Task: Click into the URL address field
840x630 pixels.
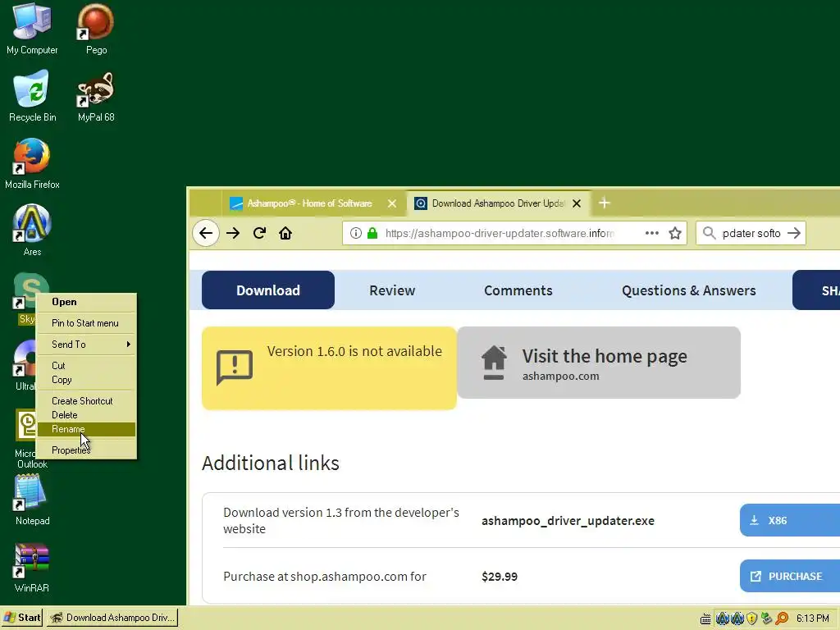Action: coord(500,233)
